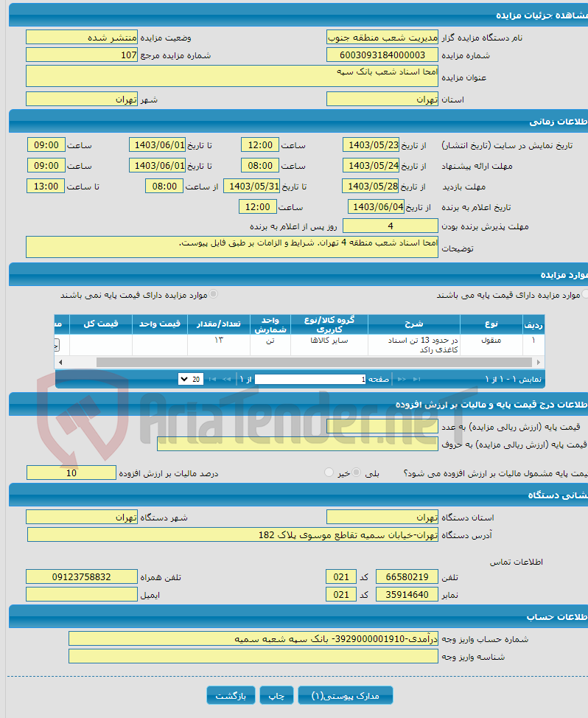Viewport: 588px width, 718px height.
Task: Open the rows-per-page dropdown showing 20
Action: 191,379
